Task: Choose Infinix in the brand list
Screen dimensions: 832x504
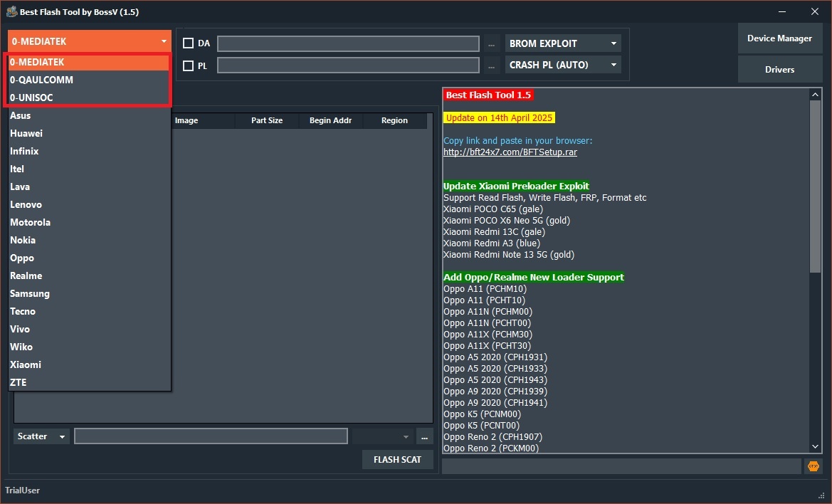Action: click(x=89, y=151)
